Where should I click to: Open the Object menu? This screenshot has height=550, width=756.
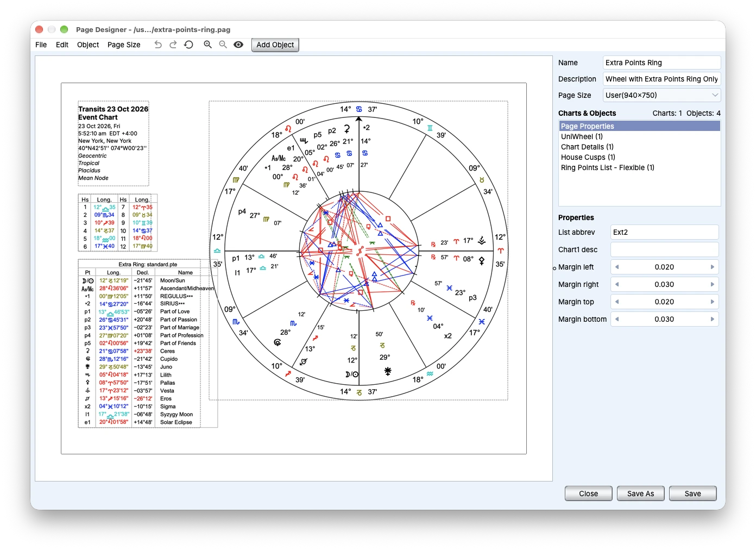tap(88, 45)
